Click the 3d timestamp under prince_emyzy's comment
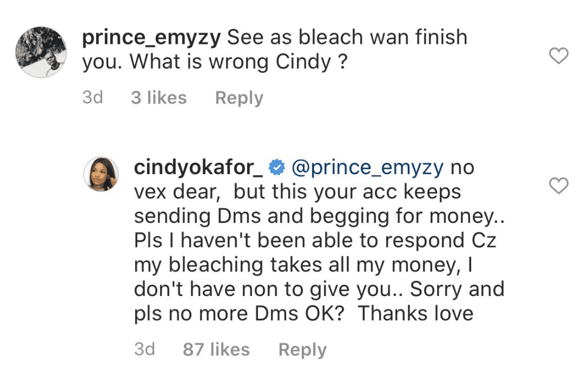Image resolution: width=588 pixels, height=374 pixels. pos(92,98)
